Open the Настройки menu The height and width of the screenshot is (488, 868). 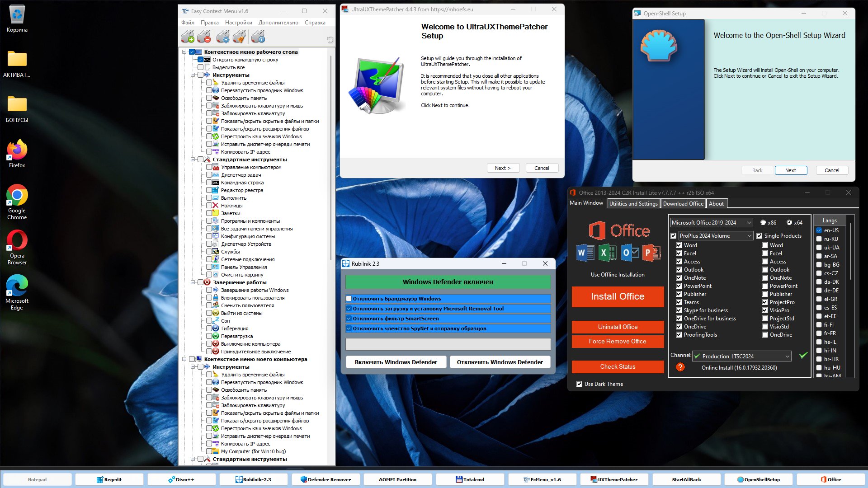pyautogui.click(x=238, y=23)
